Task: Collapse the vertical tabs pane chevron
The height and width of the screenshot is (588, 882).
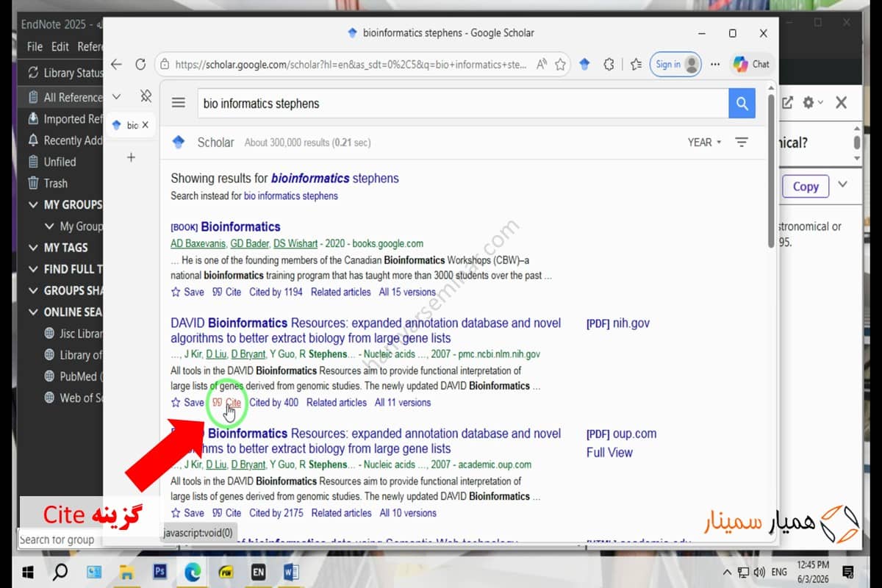Action: [116, 96]
